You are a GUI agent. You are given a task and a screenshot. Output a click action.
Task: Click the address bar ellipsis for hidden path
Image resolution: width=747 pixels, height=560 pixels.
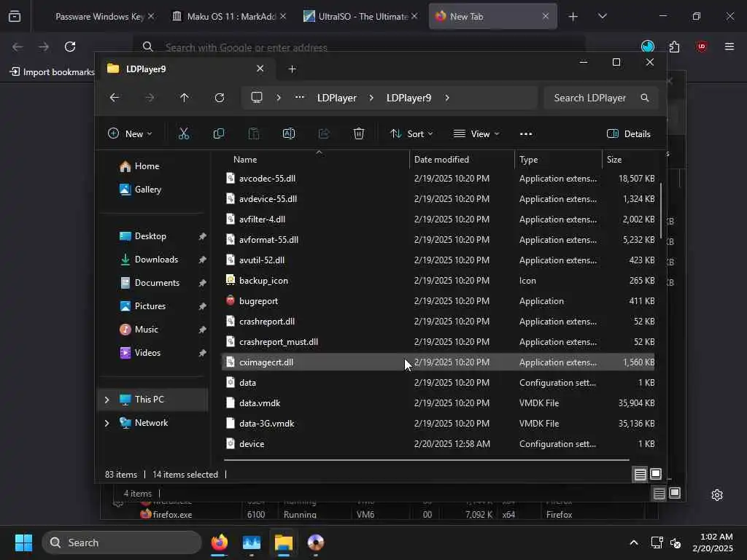coord(300,97)
